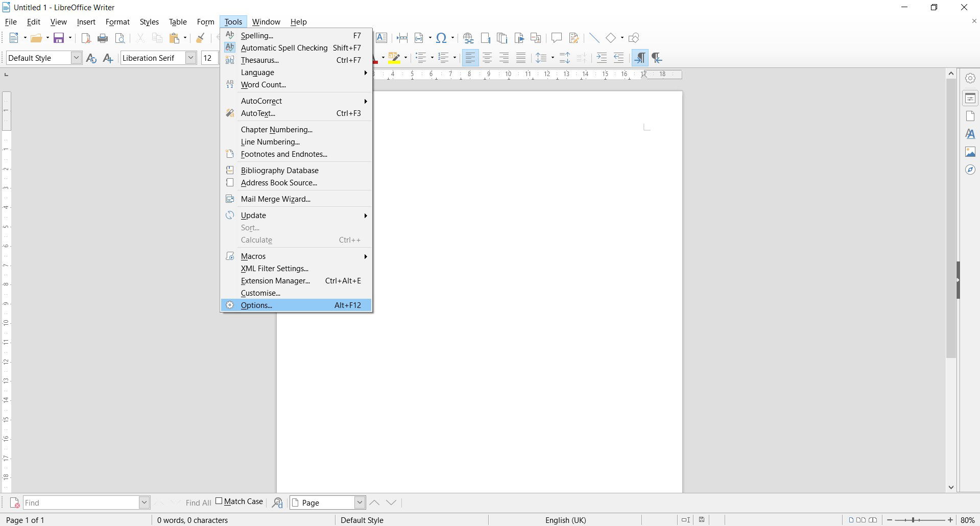The height and width of the screenshot is (526, 980).
Task: Insert Footnote icon in toolbar
Action: coord(485,38)
